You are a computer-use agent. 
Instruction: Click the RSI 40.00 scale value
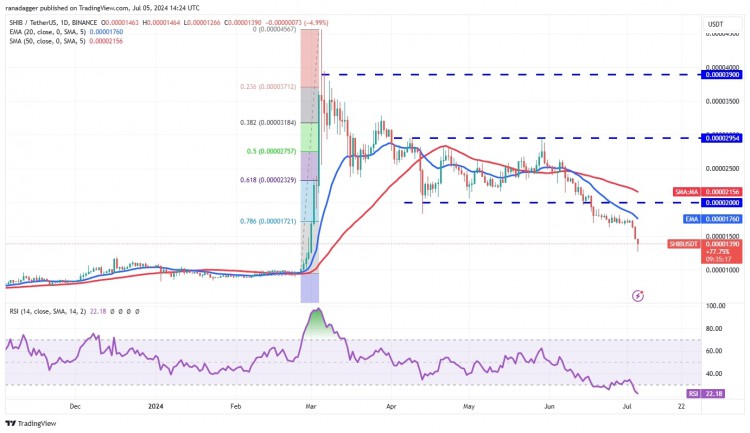pyautogui.click(x=713, y=374)
